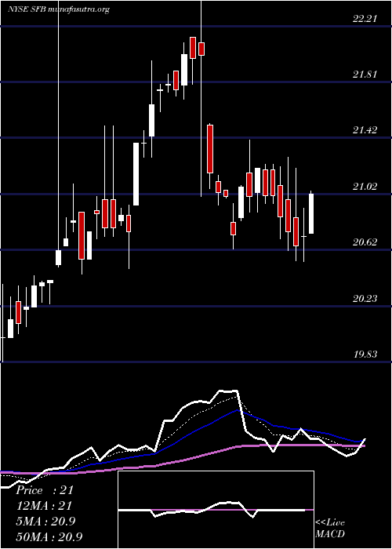The width and height of the screenshot is (392, 549).
Task: Click the last white candlestick on the right
Action: point(311,213)
